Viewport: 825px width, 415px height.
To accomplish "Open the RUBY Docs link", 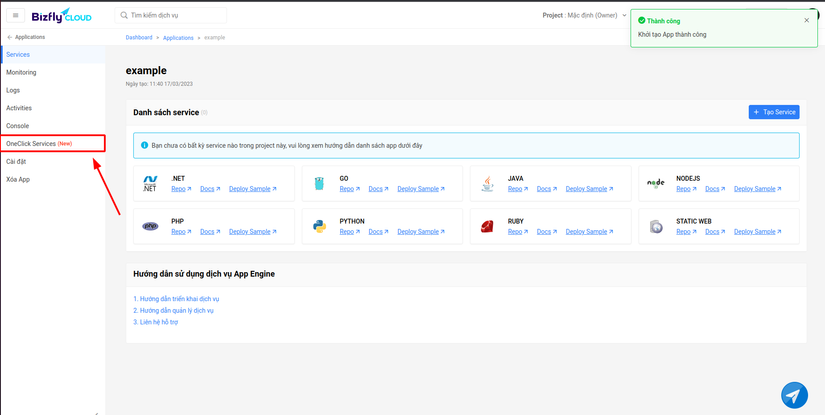I will click(547, 232).
